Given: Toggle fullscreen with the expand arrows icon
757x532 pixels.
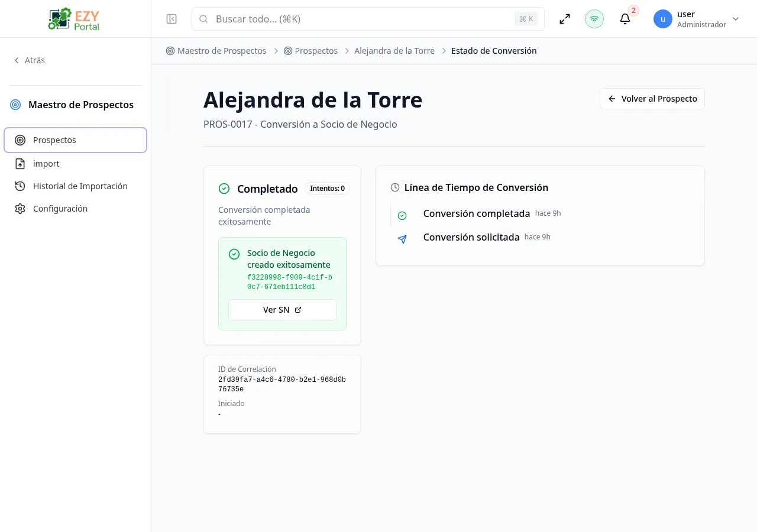Looking at the screenshot, I should pos(565,19).
